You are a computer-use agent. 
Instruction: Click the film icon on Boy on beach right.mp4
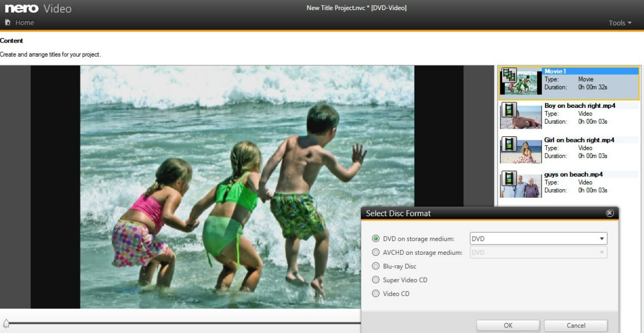(509, 109)
